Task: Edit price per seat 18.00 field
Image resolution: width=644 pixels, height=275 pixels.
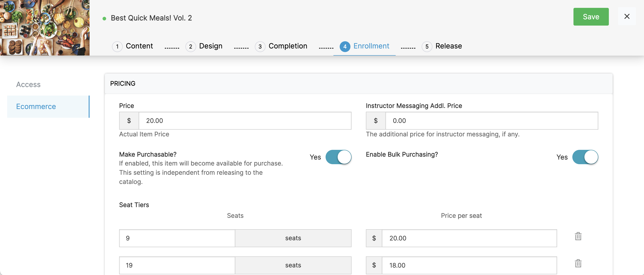Action: pos(469,265)
